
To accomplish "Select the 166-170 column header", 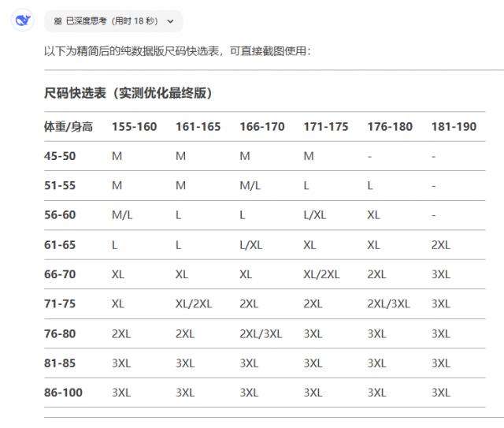I will click(262, 126).
